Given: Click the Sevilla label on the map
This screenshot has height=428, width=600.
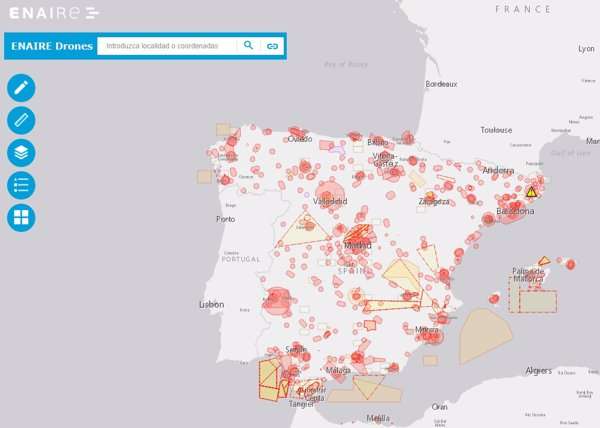Looking at the screenshot, I should [296, 349].
